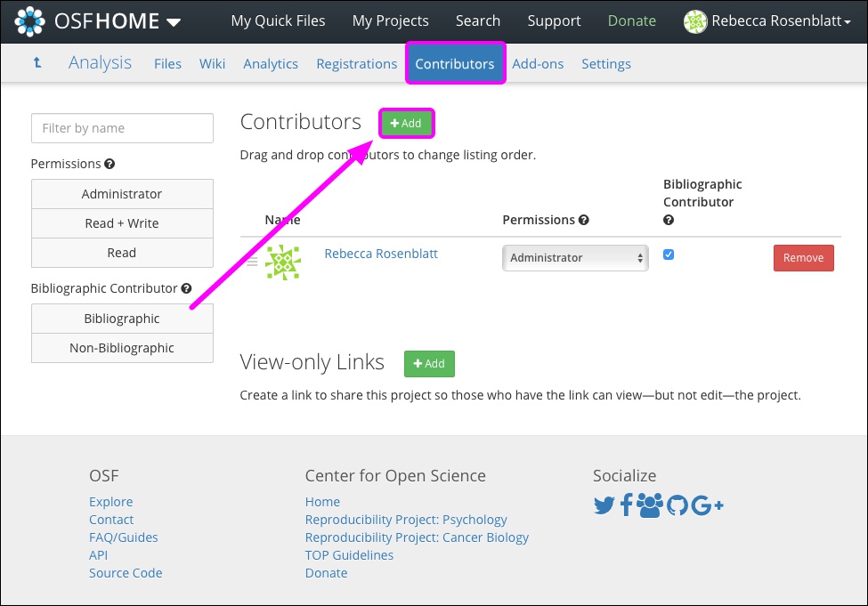Open the Analysis project overview
The width and height of the screenshot is (868, 606).
(x=100, y=62)
